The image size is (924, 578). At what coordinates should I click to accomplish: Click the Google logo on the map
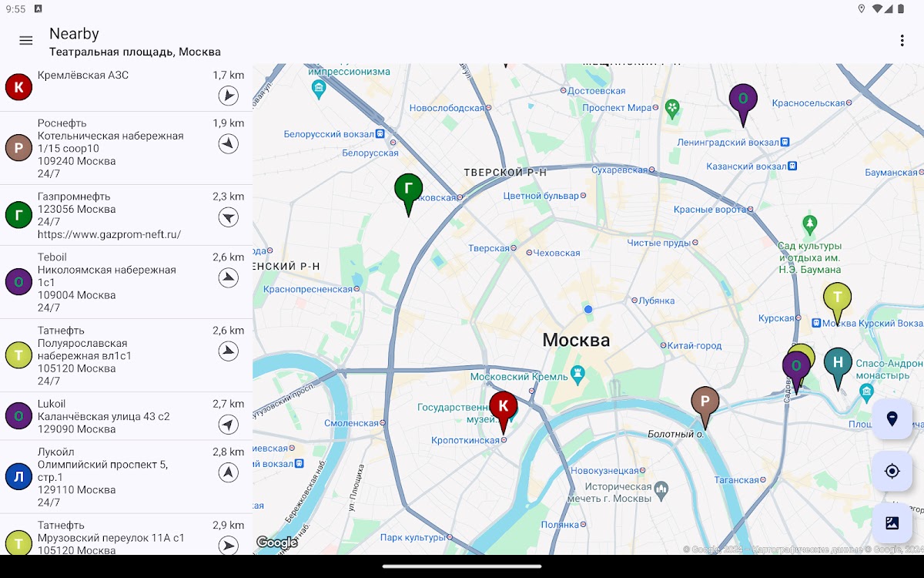[x=276, y=543]
